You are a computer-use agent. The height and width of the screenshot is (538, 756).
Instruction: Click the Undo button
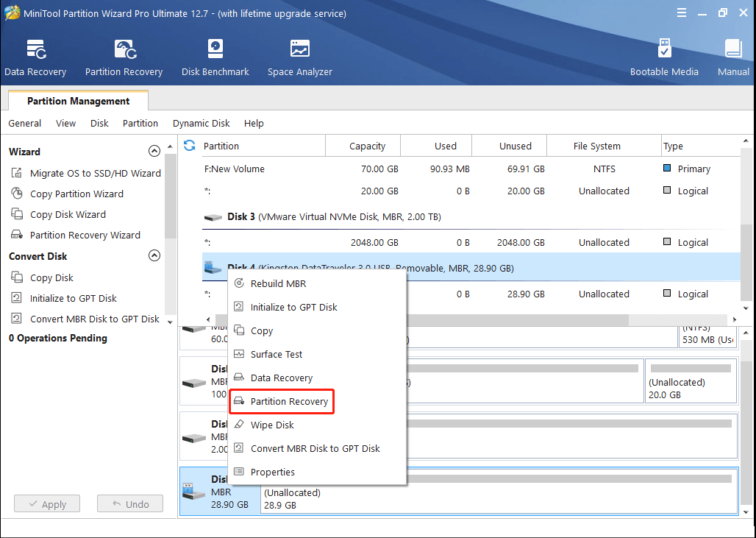pos(130,503)
